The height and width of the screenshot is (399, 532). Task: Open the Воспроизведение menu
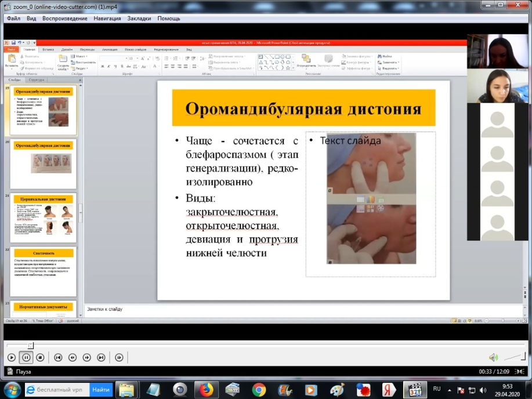pos(64,19)
